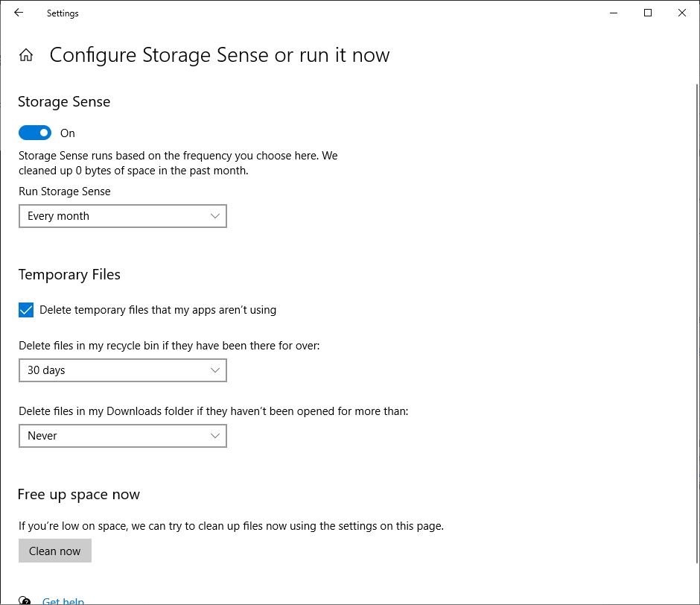The width and height of the screenshot is (700, 605).
Task: Go to Settings home via house icon
Action: coord(26,55)
